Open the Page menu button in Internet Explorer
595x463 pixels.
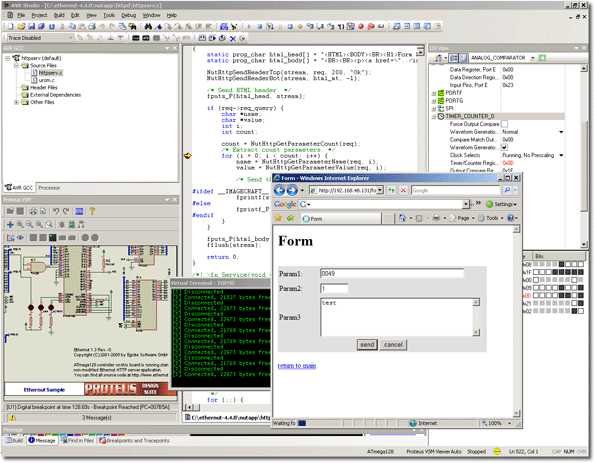tap(463, 218)
